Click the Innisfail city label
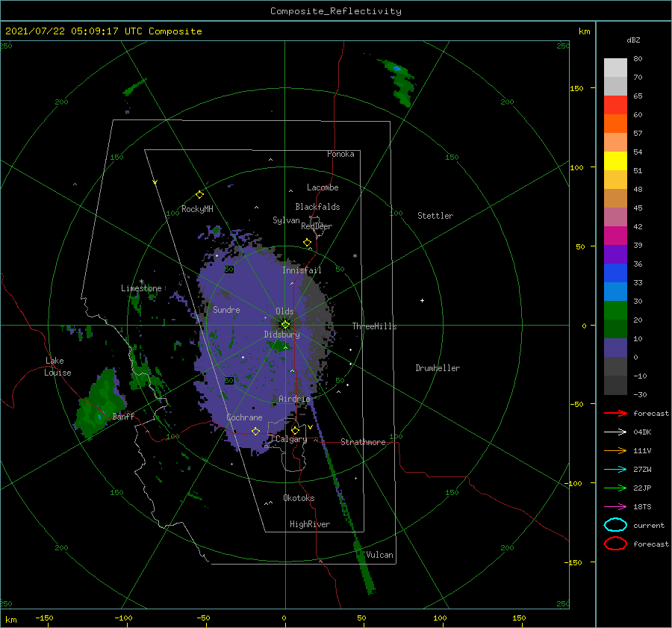 pyautogui.click(x=302, y=270)
